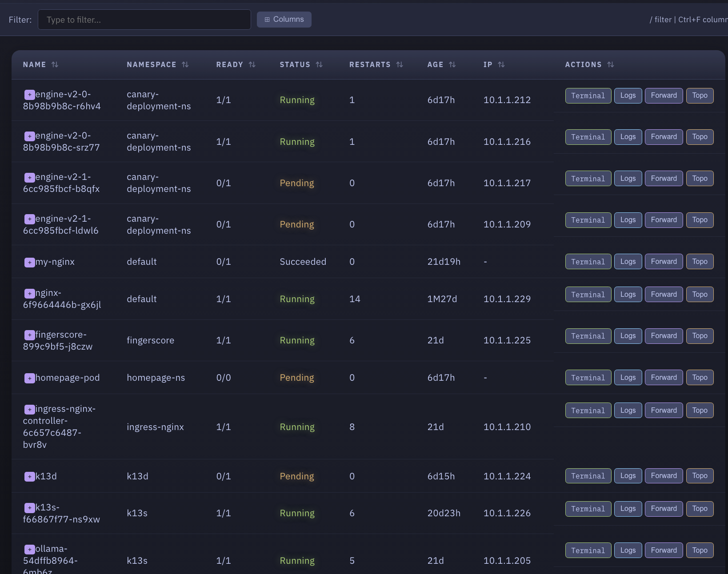Open Logs for the ollama pod

click(x=628, y=550)
